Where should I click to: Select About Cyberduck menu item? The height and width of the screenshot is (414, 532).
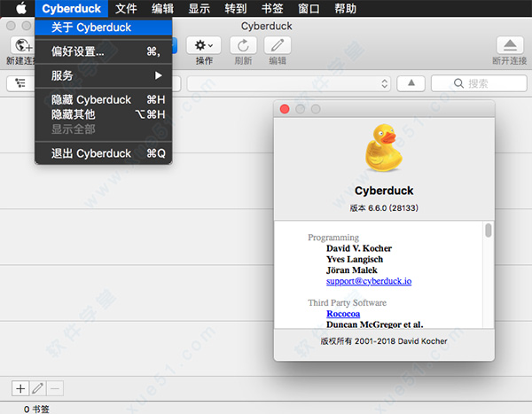[104, 27]
